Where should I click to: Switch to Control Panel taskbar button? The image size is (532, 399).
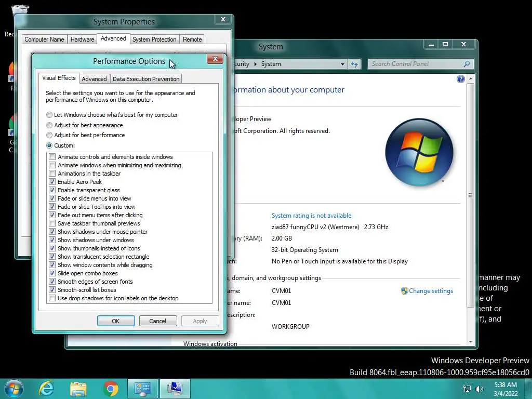[x=143, y=389]
